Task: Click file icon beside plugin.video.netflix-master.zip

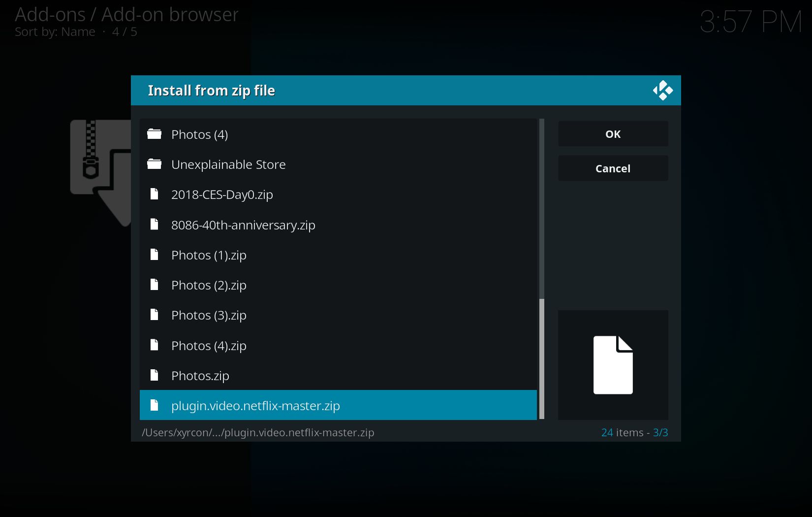Action: pyautogui.click(x=154, y=405)
